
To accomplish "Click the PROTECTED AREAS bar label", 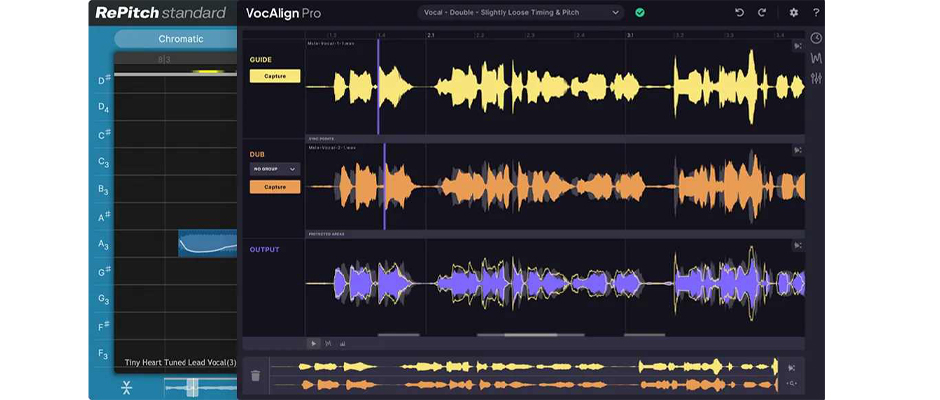I will [x=326, y=234].
